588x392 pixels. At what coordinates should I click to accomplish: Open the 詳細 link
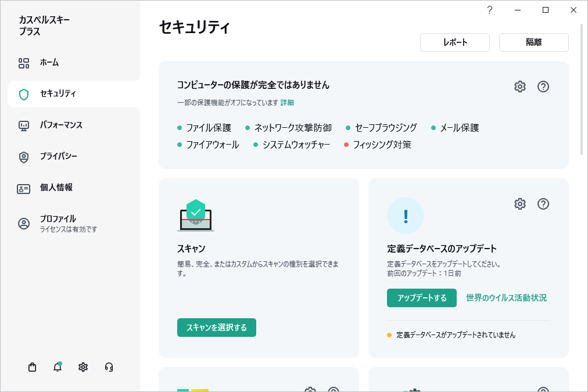[x=287, y=103]
